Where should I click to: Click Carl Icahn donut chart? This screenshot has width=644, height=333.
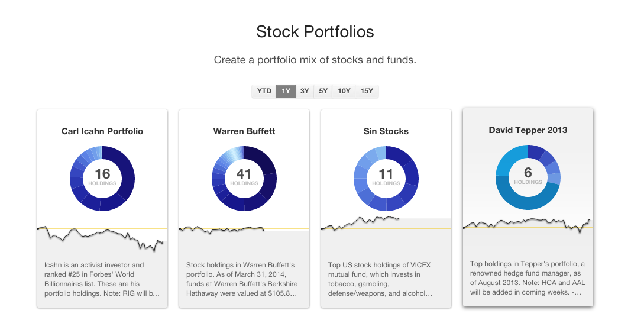pos(102,179)
